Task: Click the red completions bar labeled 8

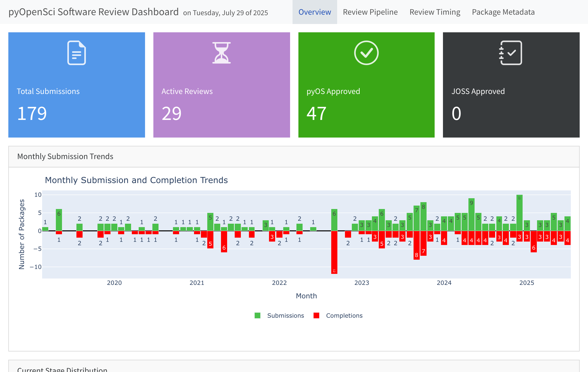Action: pos(416,245)
